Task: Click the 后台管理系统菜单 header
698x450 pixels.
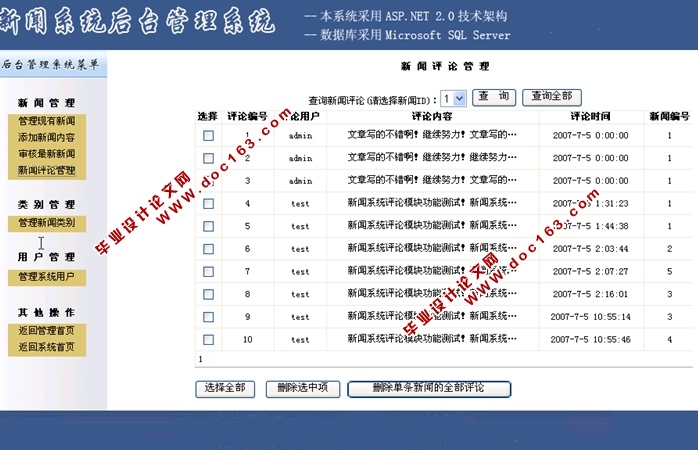Action: [x=50, y=65]
